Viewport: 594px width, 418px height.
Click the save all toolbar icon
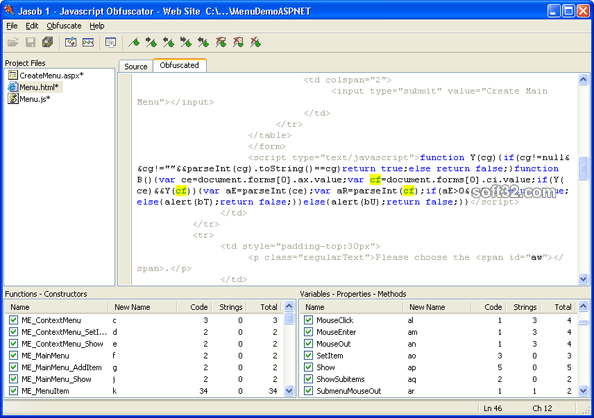[x=47, y=42]
